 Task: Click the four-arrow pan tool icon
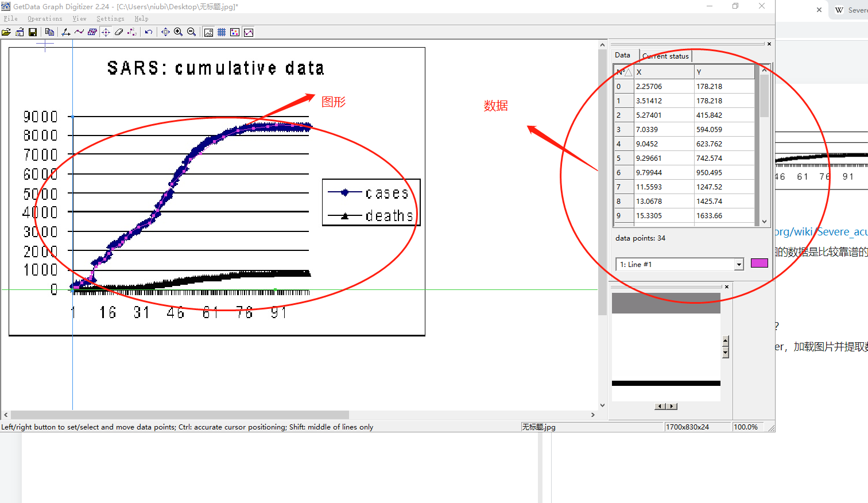coord(165,32)
